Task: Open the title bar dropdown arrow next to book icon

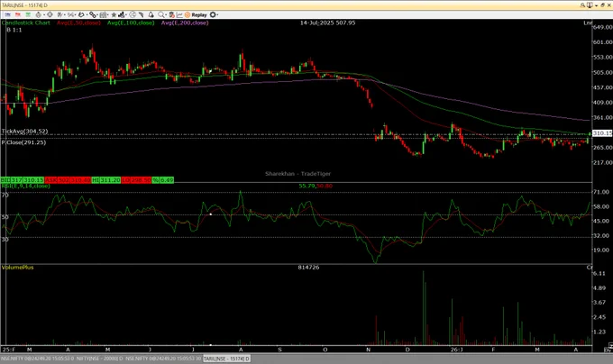Action: point(596,5)
